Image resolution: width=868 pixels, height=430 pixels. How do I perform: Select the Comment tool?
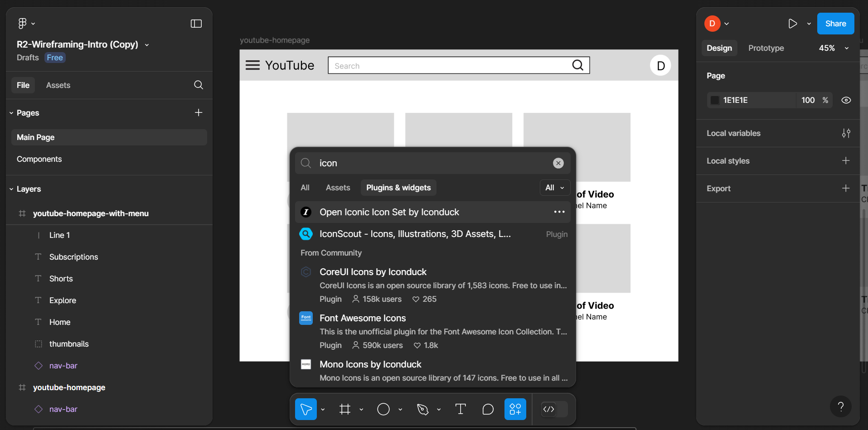pyautogui.click(x=488, y=409)
